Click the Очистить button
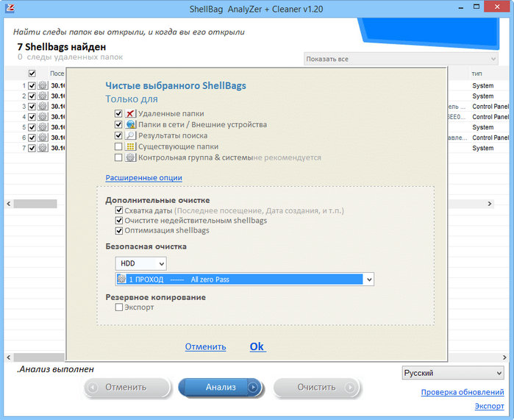Image resolution: width=514 pixels, height=420 pixels. tap(317, 387)
